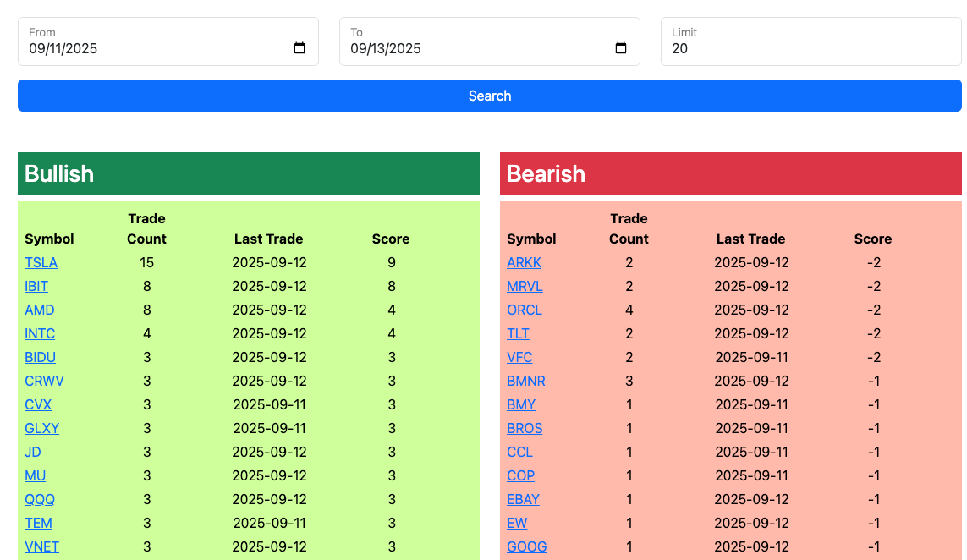Image resolution: width=967 pixels, height=560 pixels.
Task: Click the Bearish table Trade Count header
Action: click(x=629, y=228)
